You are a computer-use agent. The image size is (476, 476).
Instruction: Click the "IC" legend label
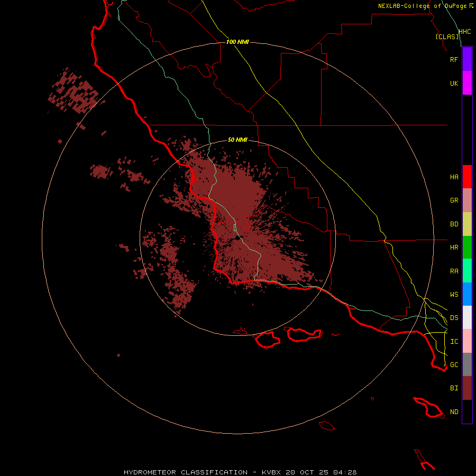coord(454,342)
